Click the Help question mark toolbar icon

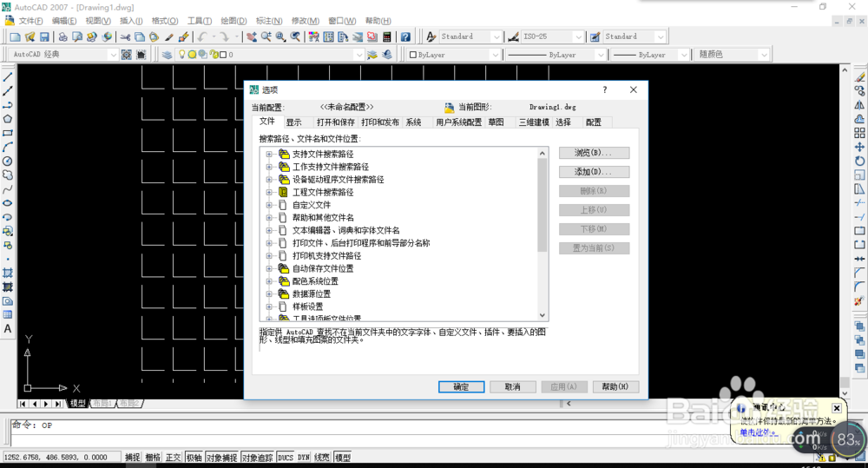coord(405,36)
